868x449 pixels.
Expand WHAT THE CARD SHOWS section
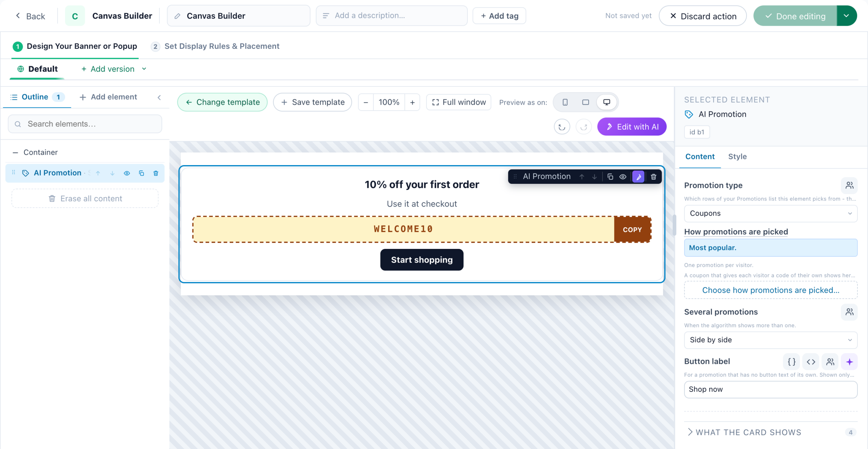(771, 432)
